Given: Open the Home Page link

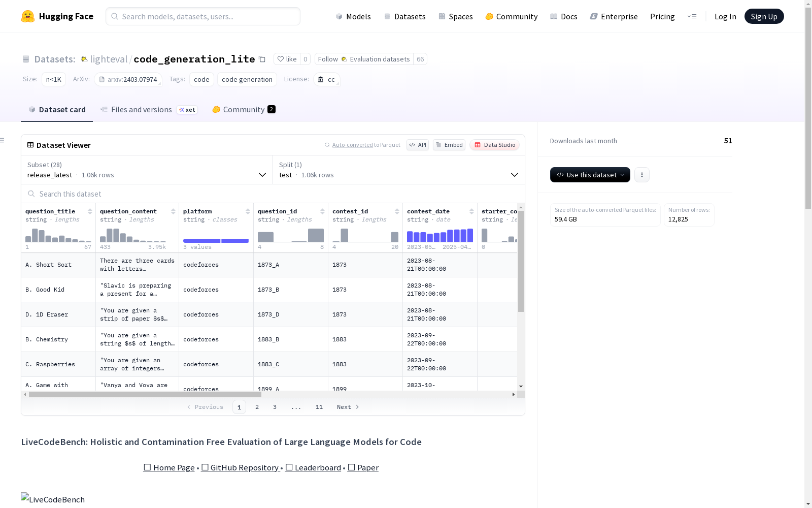Looking at the screenshot, I should coord(169,467).
